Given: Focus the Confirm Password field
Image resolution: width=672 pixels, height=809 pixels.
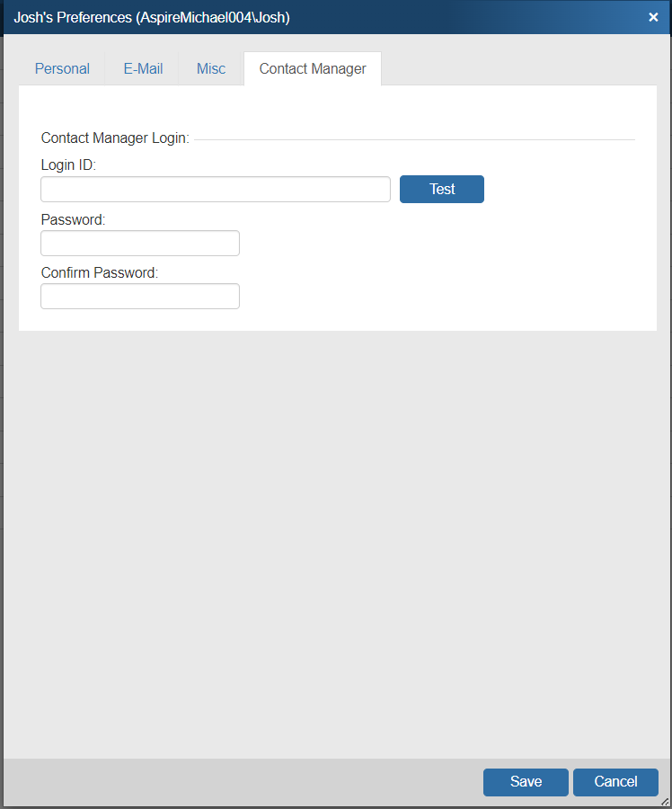Looking at the screenshot, I should 140,297.
